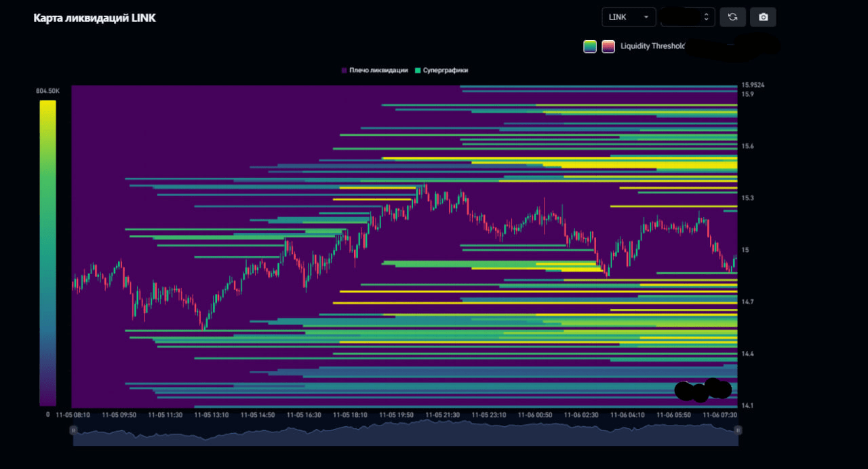Viewport: 868px width, 469px height.
Task: Click the 11-06 04:10 time axis label
Action: pyautogui.click(x=627, y=414)
